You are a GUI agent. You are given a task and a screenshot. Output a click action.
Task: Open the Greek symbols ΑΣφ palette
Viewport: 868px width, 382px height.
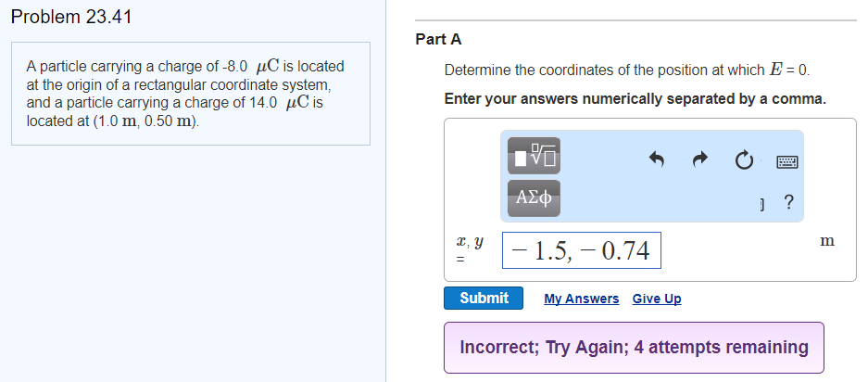click(534, 197)
